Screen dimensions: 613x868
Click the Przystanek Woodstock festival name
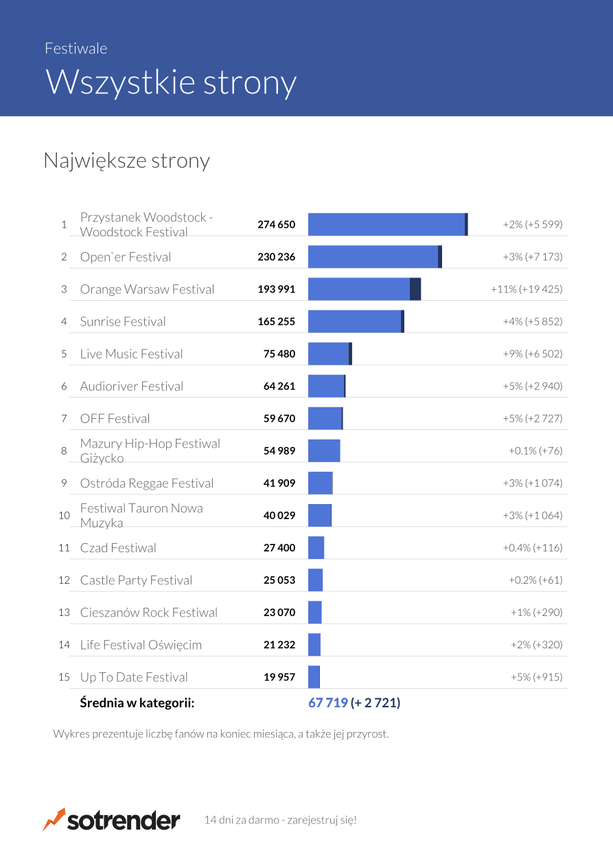tap(146, 225)
